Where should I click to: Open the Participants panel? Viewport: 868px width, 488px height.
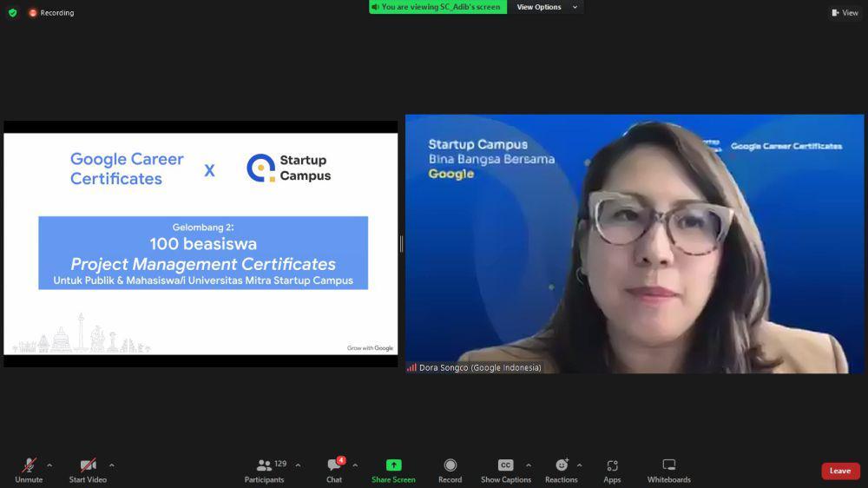(x=264, y=471)
